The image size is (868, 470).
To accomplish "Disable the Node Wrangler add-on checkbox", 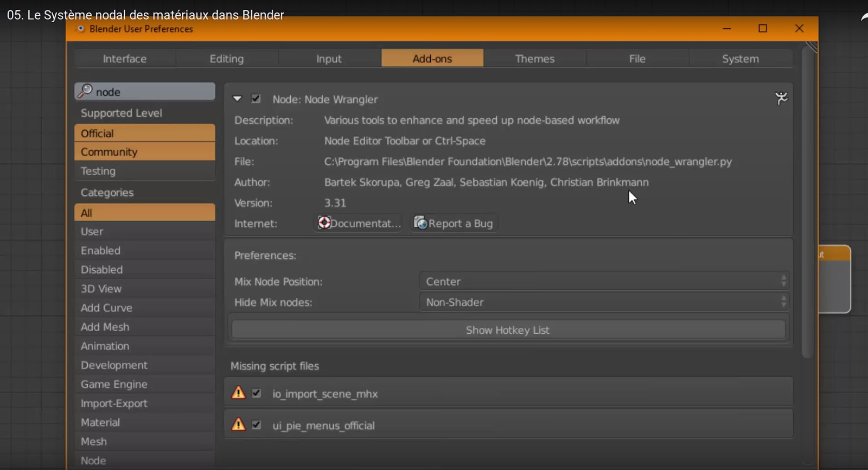I will (256, 99).
